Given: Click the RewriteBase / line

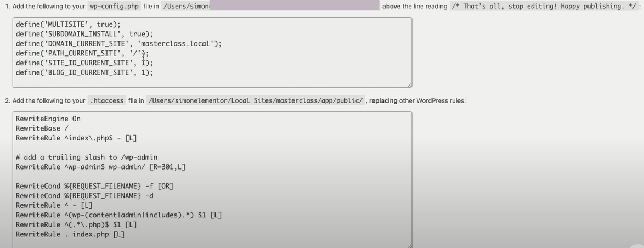Looking at the screenshot, I should point(42,128).
